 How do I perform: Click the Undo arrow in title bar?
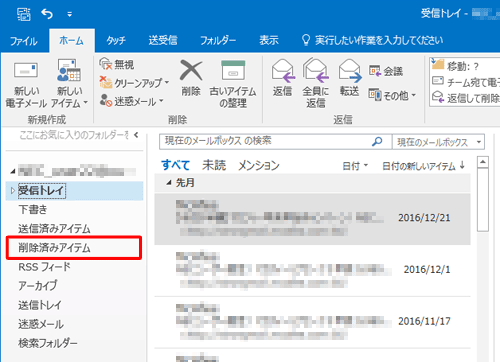47,14
